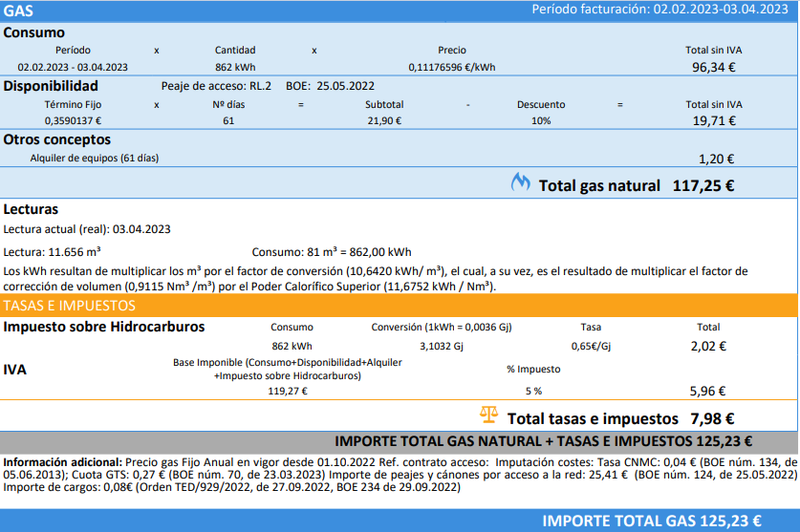
Task: Click the blue flame gas icon
Action: pyautogui.click(x=520, y=182)
